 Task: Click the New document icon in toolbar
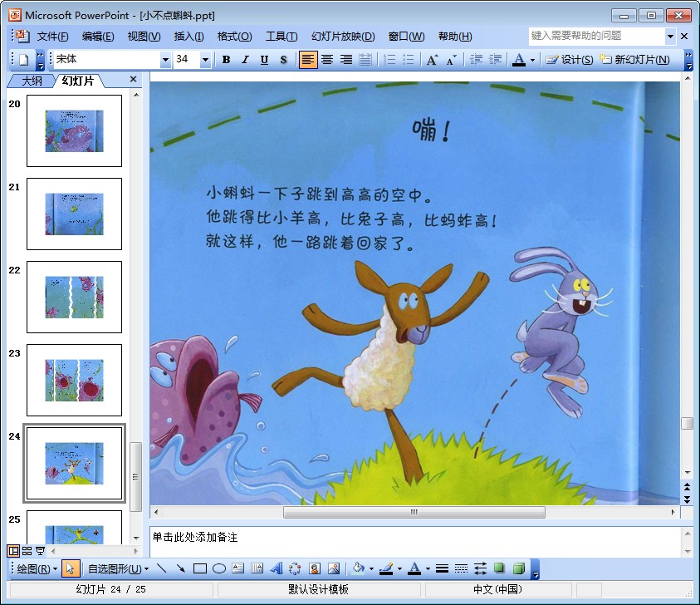tap(23, 60)
